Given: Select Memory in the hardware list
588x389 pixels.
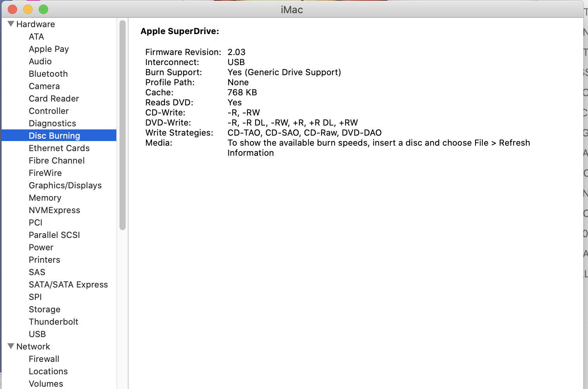Looking at the screenshot, I should (x=45, y=198).
